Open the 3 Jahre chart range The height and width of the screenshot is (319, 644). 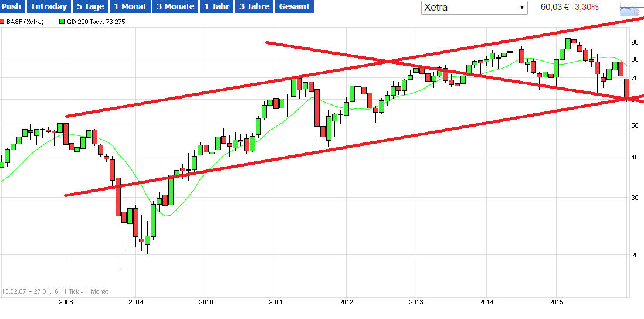click(254, 6)
